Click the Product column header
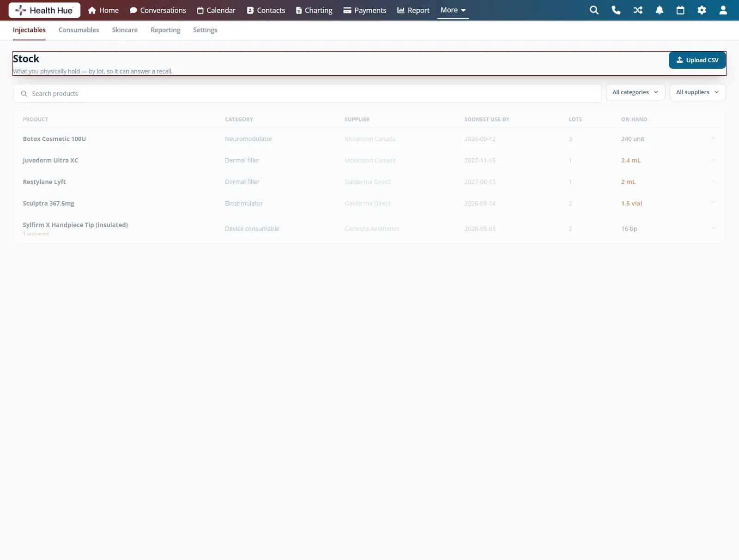The height and width of the screenshot is (560, 739). 36,120
